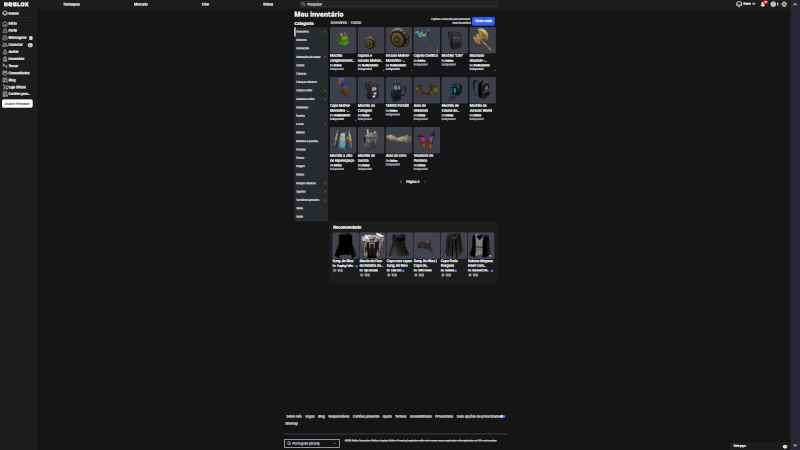800x450 pixels.
Task: Open golden axe item thumbnail
Action: click(x=482, y=40)
